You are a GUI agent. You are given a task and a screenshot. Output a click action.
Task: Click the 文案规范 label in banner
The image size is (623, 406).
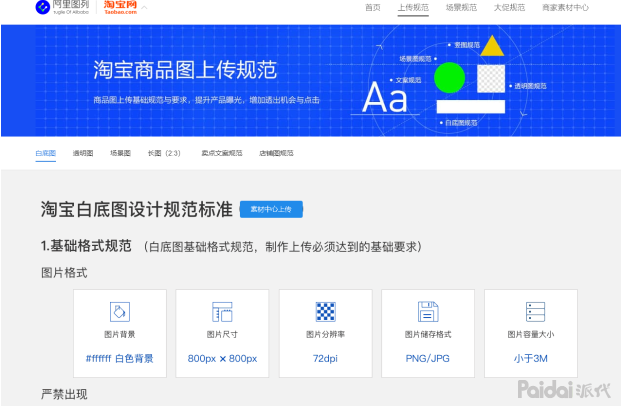[x=408, y=80]
